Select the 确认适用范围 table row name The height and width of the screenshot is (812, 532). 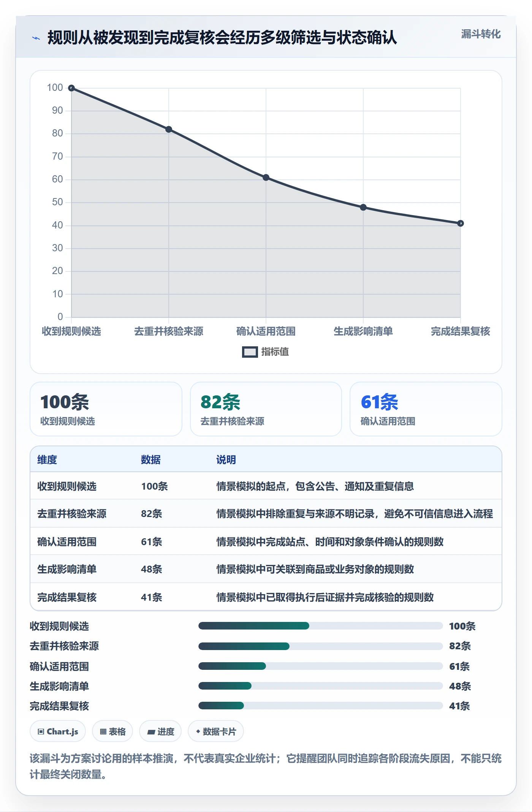click(x=67, y=542)
